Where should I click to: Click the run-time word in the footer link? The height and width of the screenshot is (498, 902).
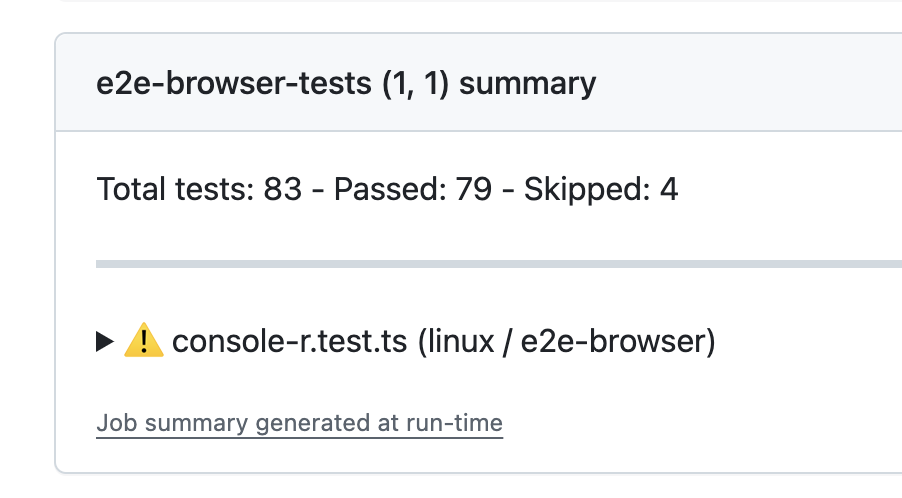tap(454, 423)
